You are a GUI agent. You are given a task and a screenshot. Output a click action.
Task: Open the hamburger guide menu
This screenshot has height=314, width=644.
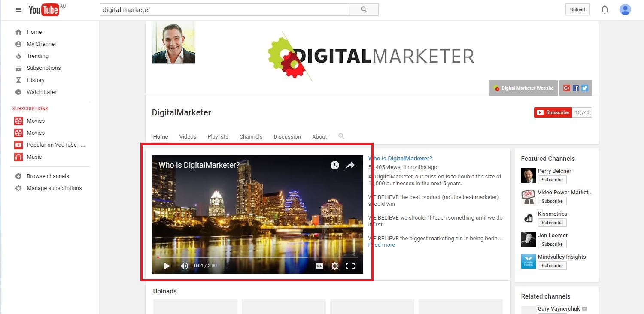[x=18, y=9]
